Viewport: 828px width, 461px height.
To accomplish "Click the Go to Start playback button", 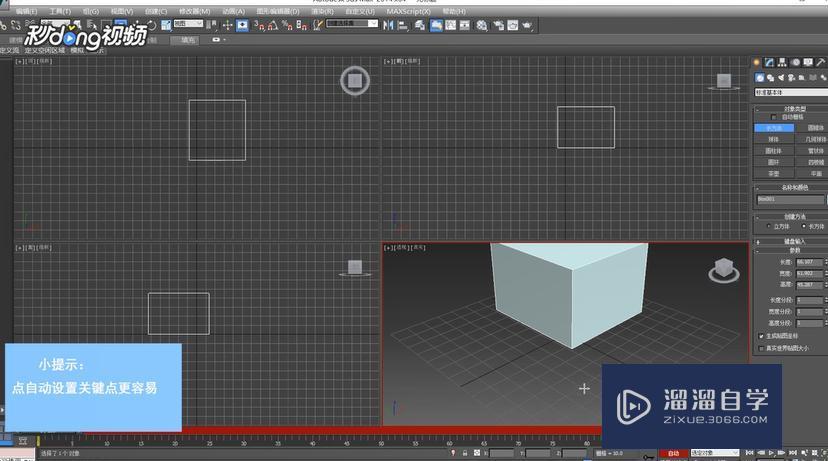I will click(749, 453).
